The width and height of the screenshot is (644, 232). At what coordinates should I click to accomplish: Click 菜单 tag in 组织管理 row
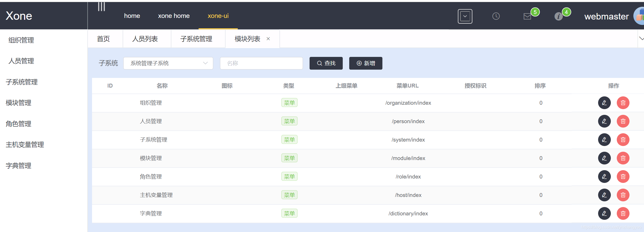click(289, 103)
